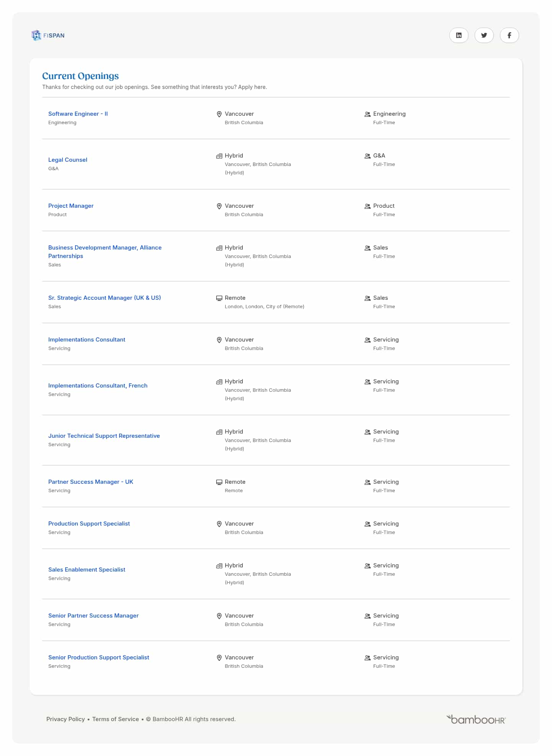Click the Twitter bird icon
Viewport: 552px width, 756px height.
(484, 35)
